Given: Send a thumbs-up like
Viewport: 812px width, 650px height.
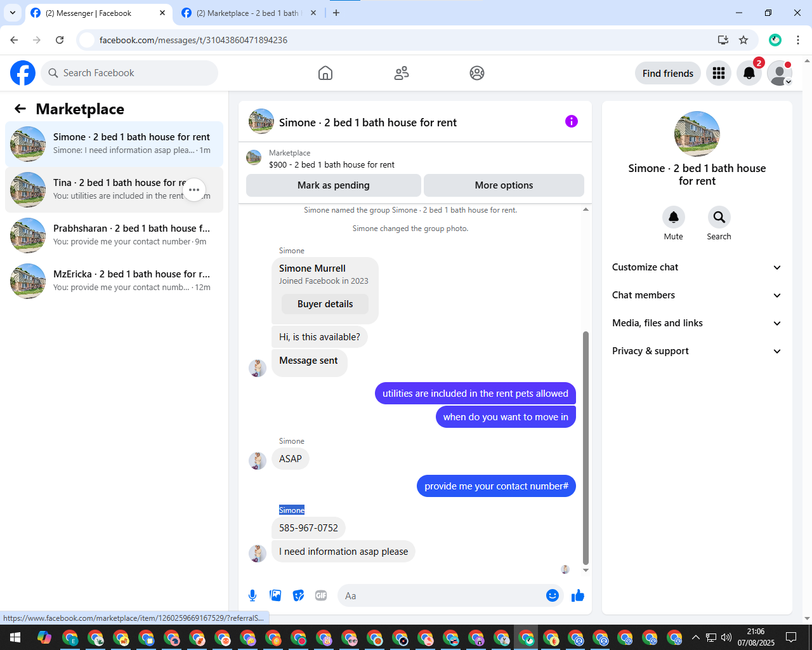Looking at the screenshot, I should point(578,595).
